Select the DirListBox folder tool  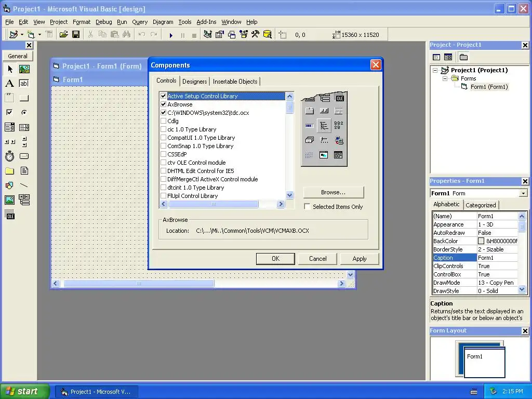10,170
